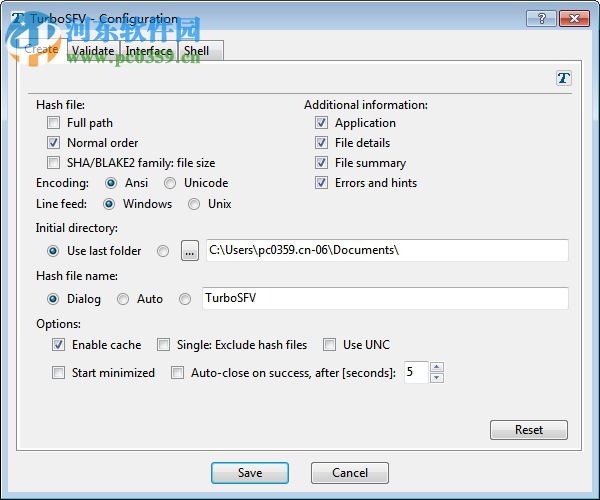Choose Windows line feed option
The height and width of the screenshot is (500, 600).
[109, 204]
